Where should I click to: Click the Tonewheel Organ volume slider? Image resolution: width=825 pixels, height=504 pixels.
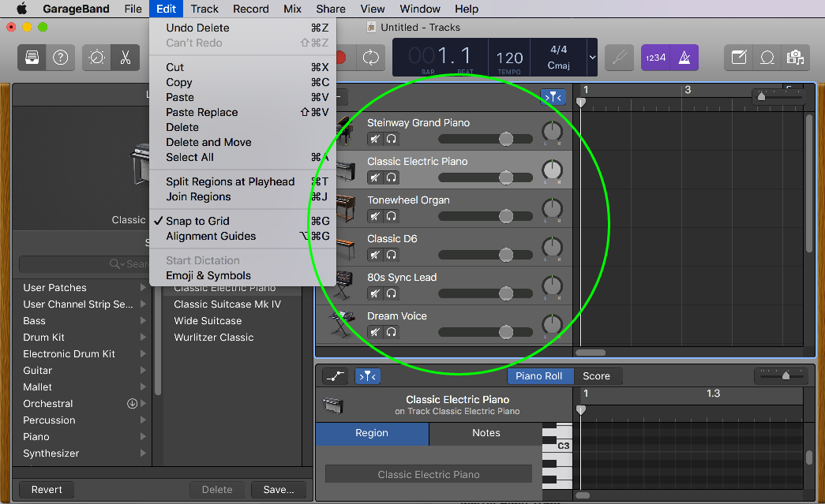[485, 216]
